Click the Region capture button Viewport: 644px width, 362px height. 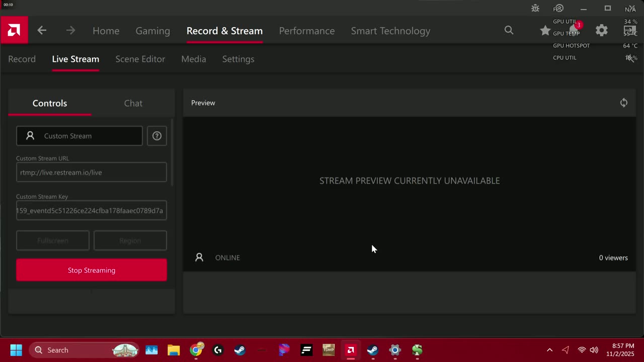(x=130, y=240)
